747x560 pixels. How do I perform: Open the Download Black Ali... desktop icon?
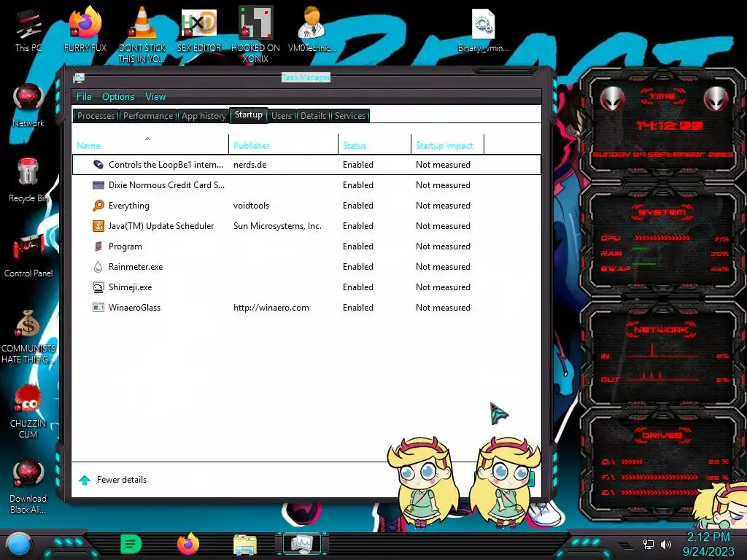(28, 486)
